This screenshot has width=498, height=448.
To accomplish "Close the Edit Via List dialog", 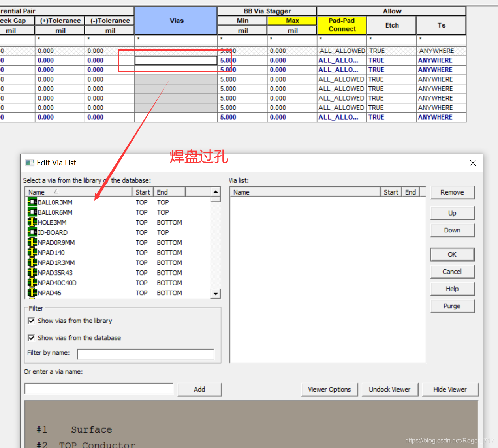I will click(473, 163).
